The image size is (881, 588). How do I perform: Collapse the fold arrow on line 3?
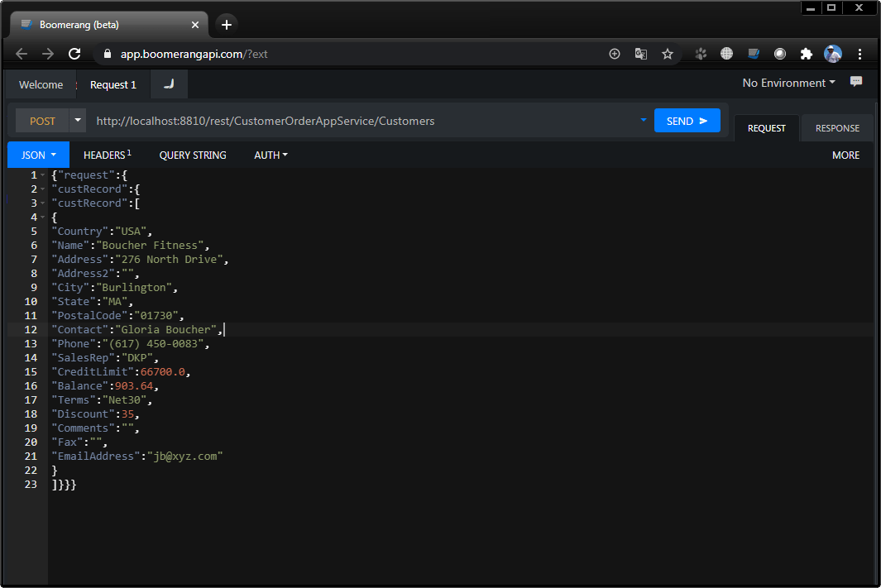43,203
